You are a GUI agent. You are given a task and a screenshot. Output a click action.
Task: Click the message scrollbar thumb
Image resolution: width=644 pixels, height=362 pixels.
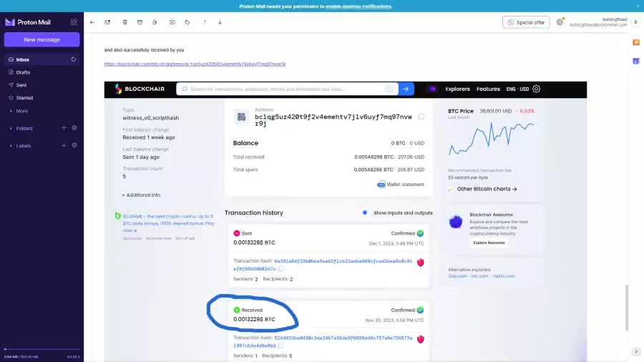[627, 308]
